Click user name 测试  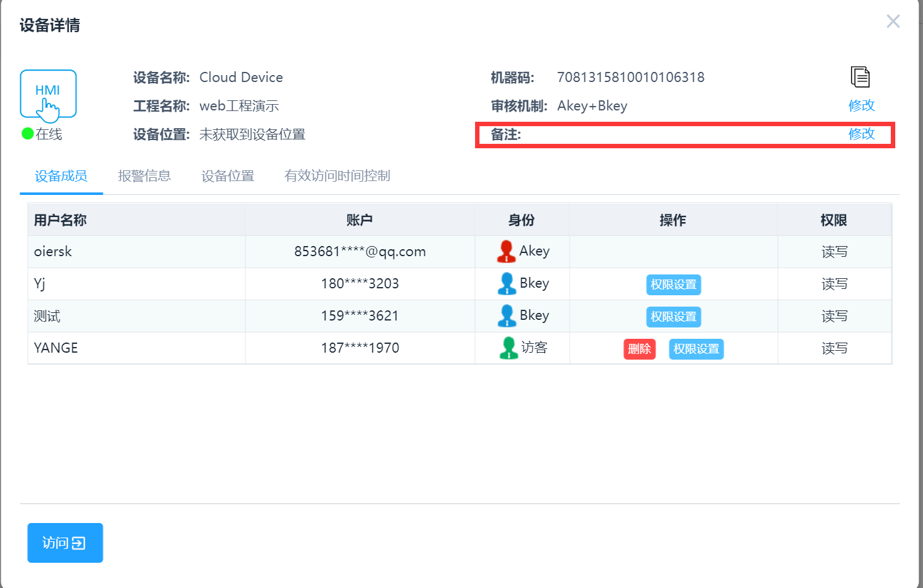point(47,316)
